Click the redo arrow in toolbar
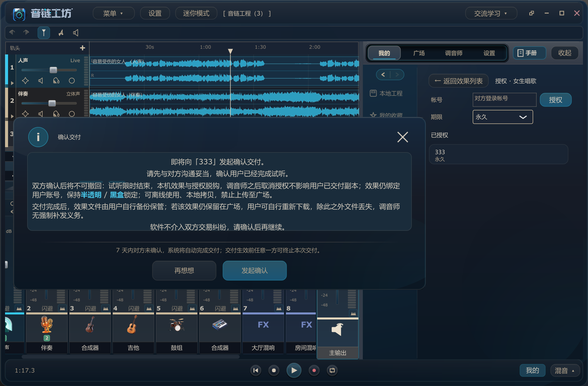Image resolution: width=588 pixels, height=386 pixels. (x=26, y=32)
